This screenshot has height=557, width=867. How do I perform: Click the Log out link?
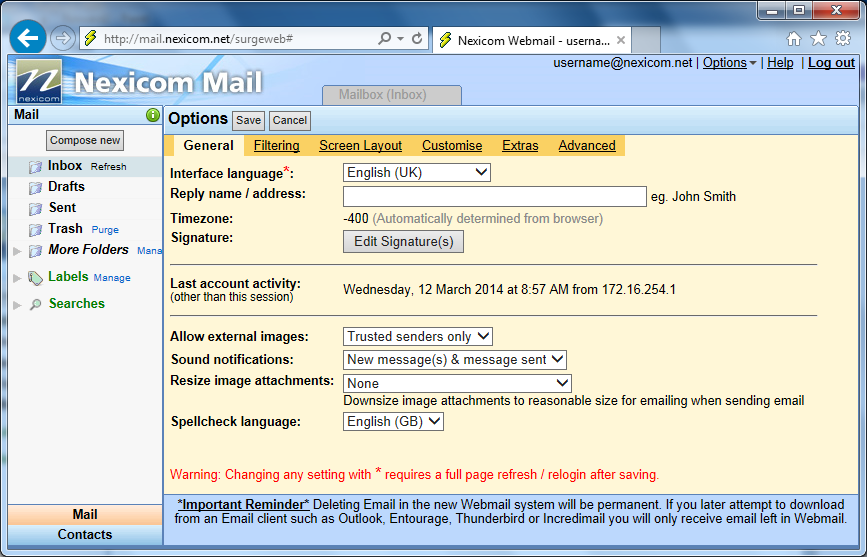(x=831, y=63)
